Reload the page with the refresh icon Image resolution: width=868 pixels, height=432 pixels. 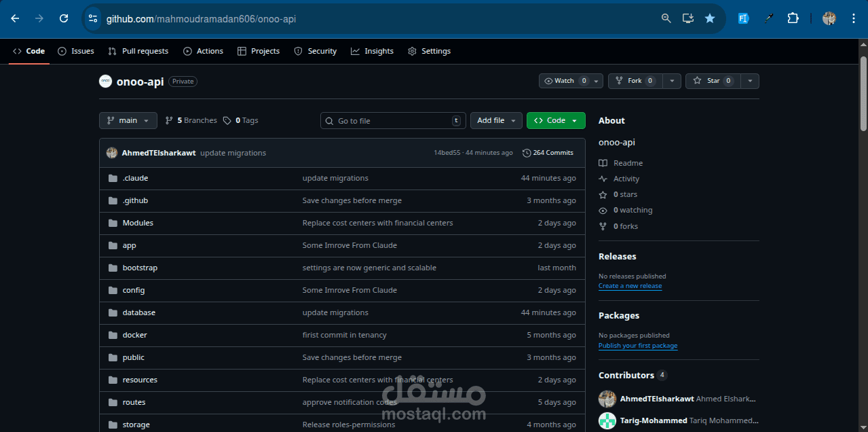pyautogui.click(x=64, y=18)
